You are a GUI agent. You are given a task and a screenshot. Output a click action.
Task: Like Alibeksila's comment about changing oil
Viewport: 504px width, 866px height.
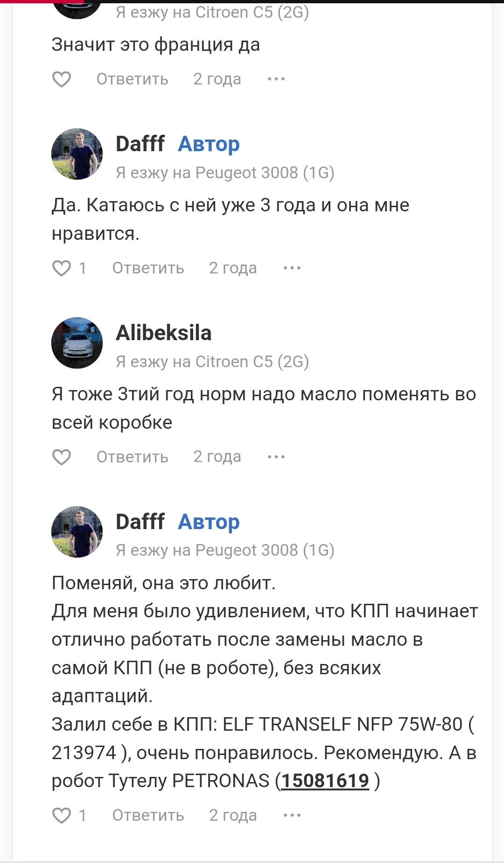coord(61,457)
